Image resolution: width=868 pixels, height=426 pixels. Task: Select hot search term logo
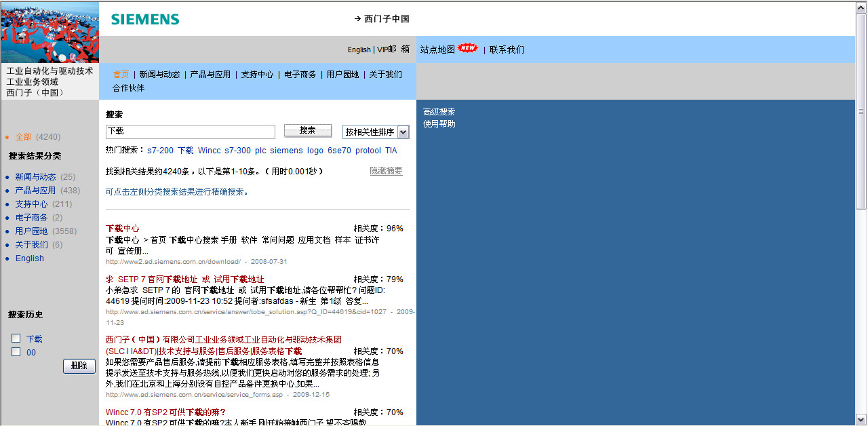tap(315, 151)
